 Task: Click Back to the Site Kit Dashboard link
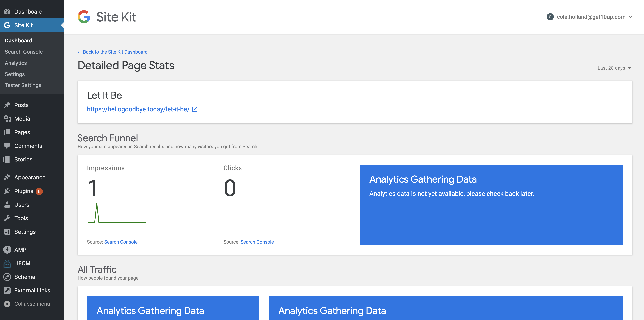[115, 52]
